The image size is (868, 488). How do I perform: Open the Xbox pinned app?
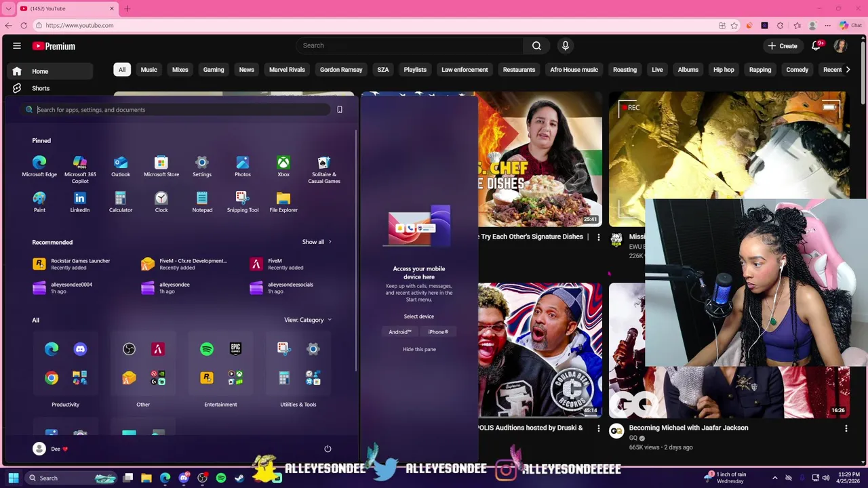tap(283, 167)
